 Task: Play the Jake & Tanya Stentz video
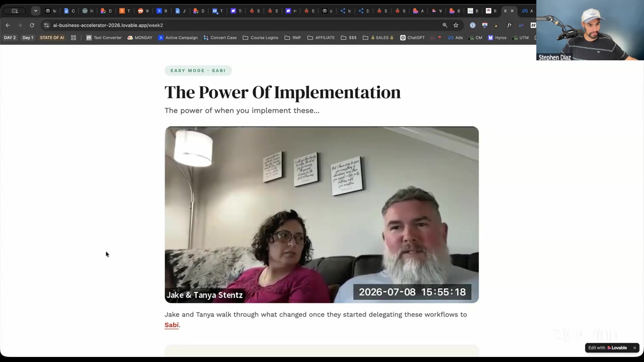321,215
